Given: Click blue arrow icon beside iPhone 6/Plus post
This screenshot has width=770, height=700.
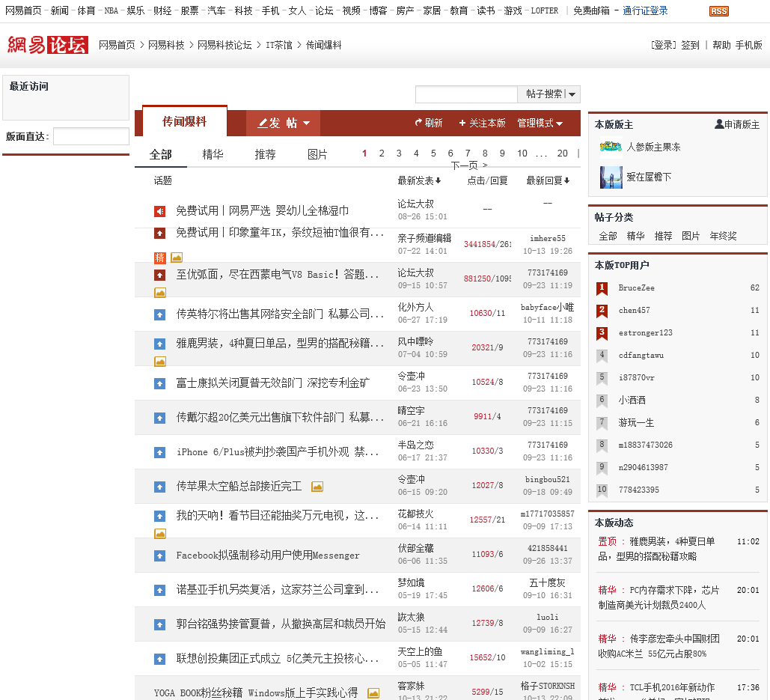Looking at the screenshot, I should coord(159,452).
